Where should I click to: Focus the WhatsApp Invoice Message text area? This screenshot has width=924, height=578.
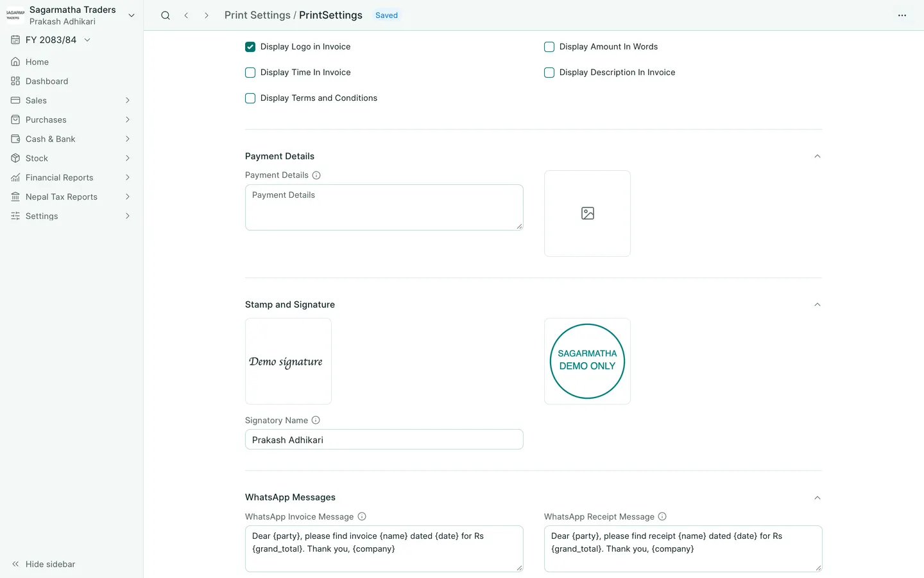(384, 548)
